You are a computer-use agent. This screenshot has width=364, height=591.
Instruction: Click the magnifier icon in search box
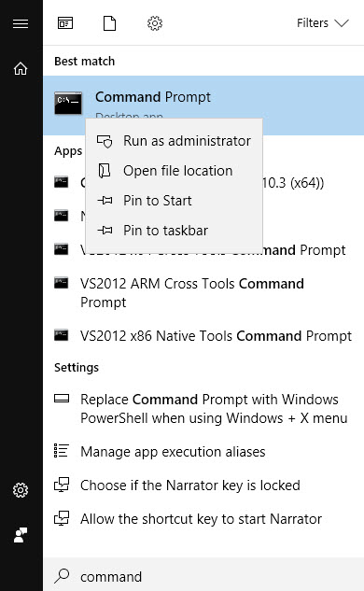tap(62, 576)
